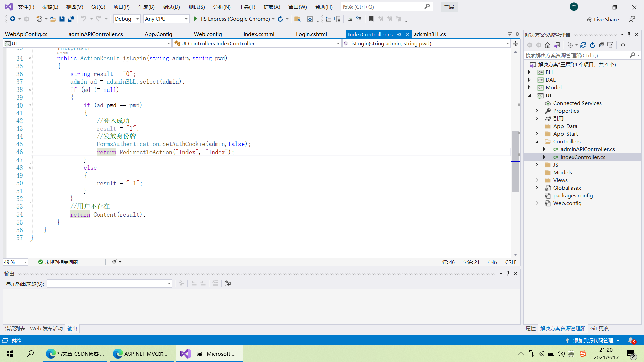
Task: Click the Navigate Backward arrow in the toolbar
Action: point(13,19)
